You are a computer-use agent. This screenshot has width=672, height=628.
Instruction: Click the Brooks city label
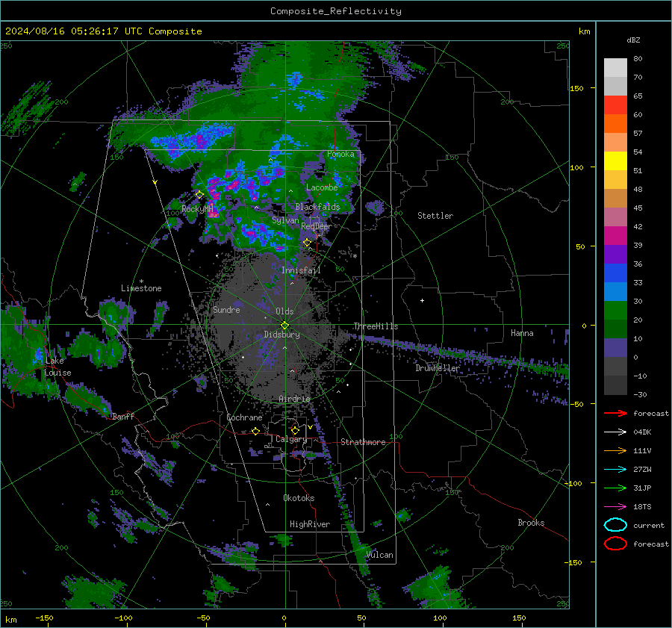[531, 523]
